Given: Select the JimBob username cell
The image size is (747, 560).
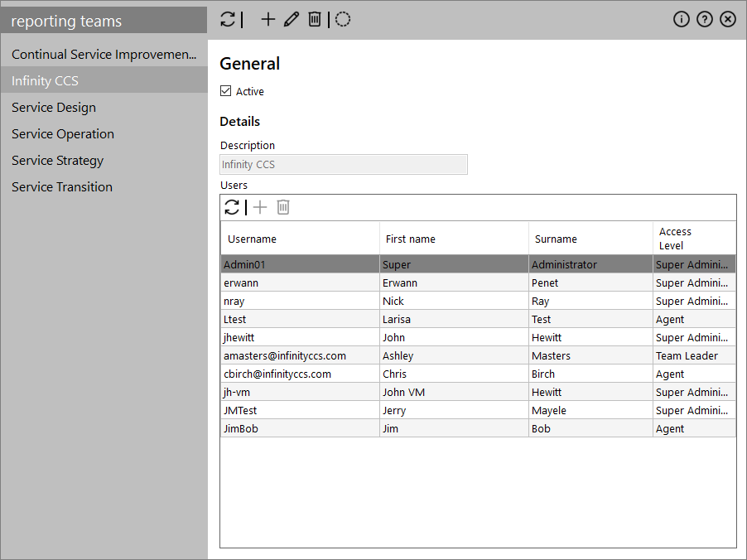Looking at the screenshot, I should (300, 428).
